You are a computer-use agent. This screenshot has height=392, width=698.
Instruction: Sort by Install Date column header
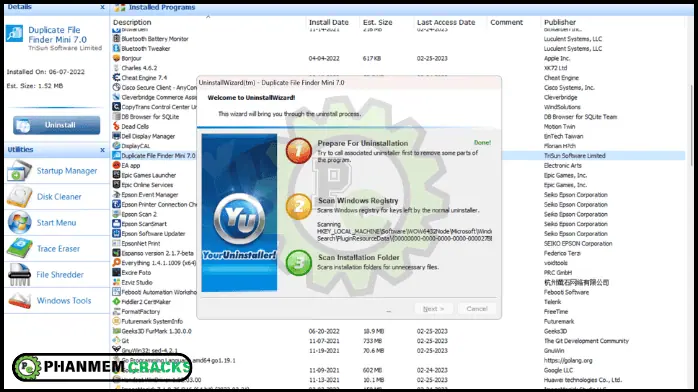click(329, 22)
